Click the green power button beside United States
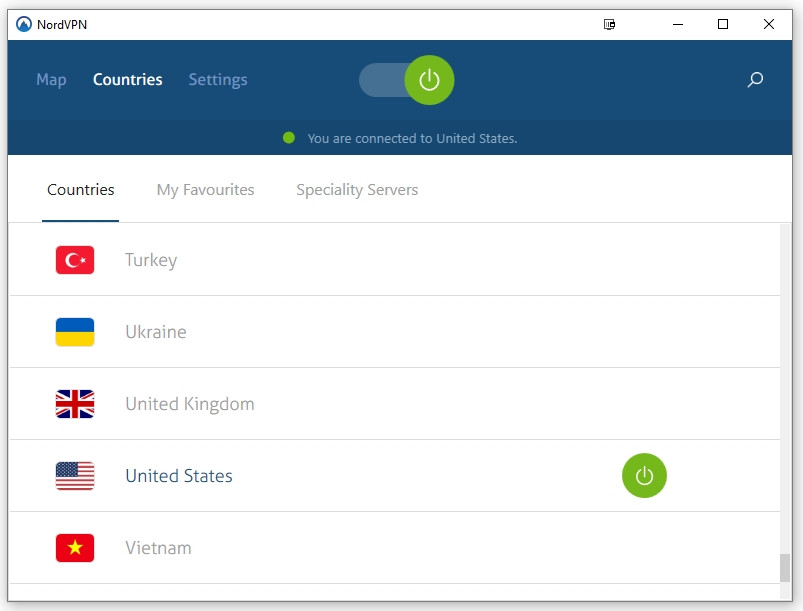 pos(644,476)
